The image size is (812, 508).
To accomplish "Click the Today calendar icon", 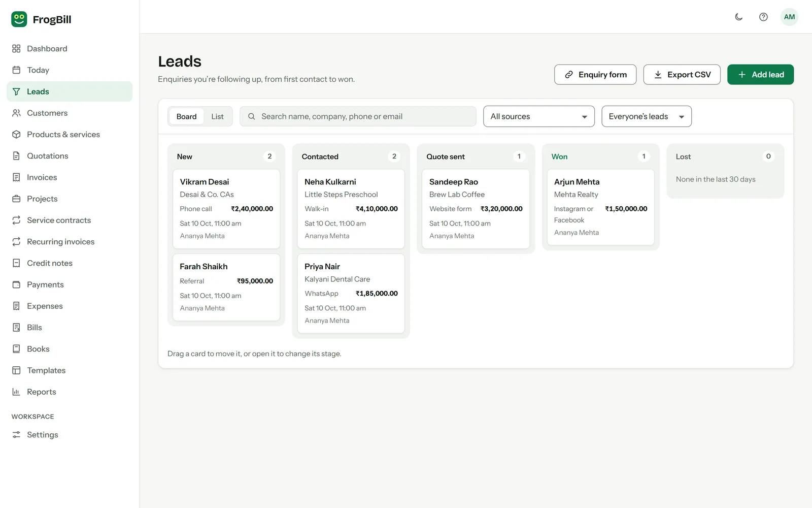I will pos(16,70).
